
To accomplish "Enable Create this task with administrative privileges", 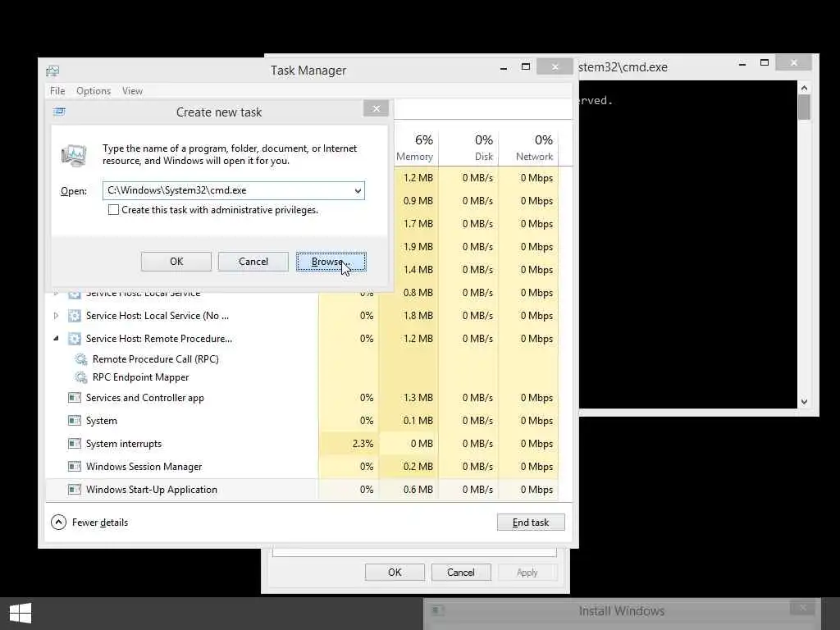I will point(113,210).
